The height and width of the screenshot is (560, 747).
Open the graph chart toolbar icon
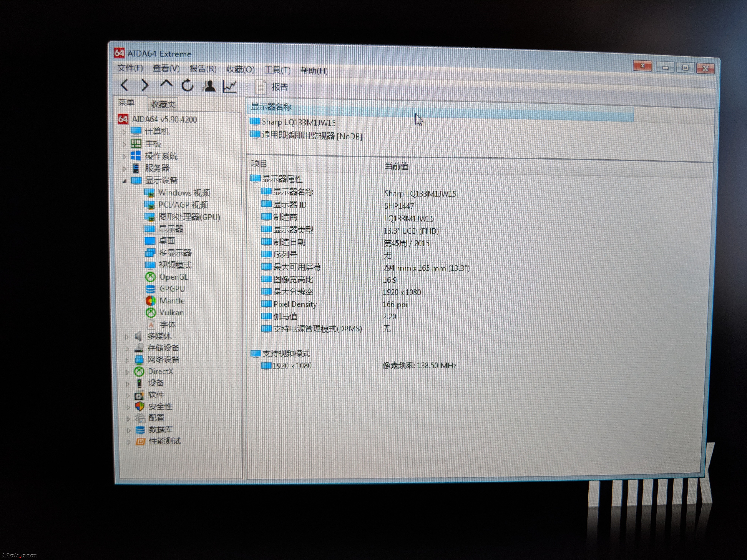[x=230, y=86]
